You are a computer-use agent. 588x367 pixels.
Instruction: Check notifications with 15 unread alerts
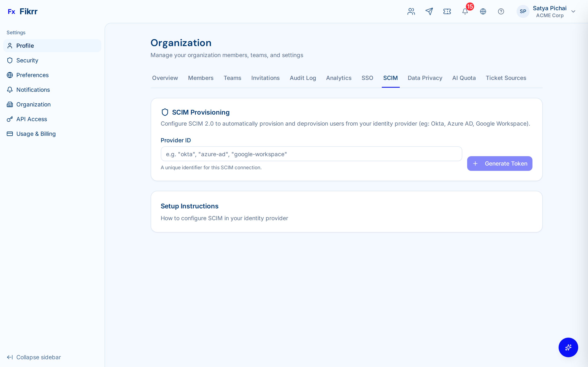(465, 11)
